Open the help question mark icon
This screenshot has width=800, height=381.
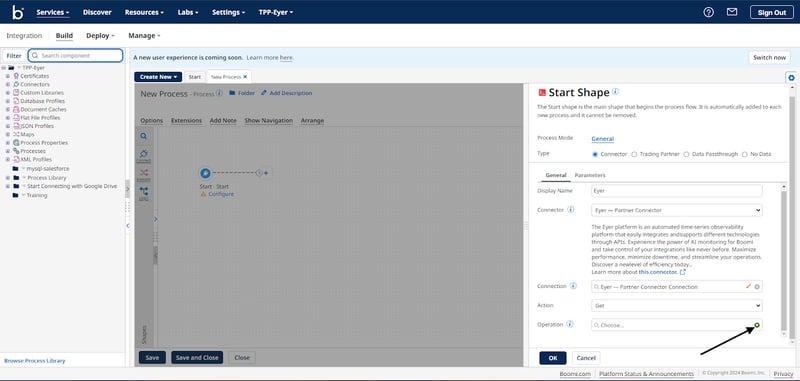[x=709, y=12]
